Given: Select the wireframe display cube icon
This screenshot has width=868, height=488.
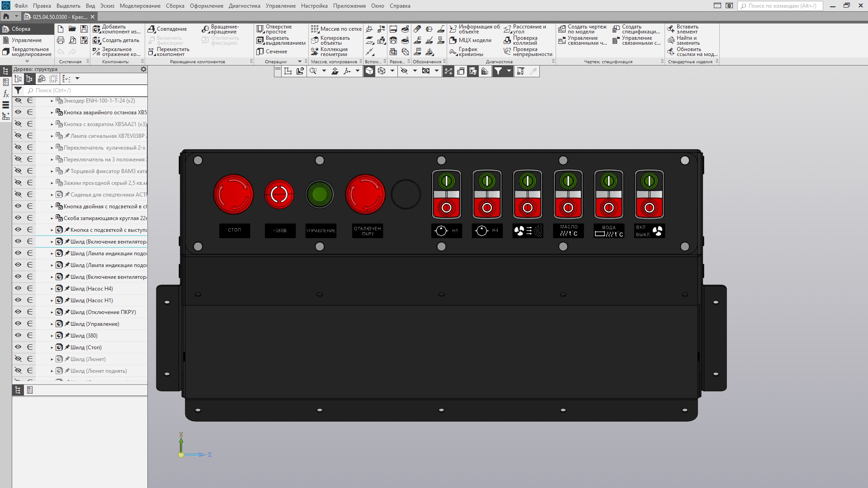Looking at the screenshot, I should [x=382, y=71].
